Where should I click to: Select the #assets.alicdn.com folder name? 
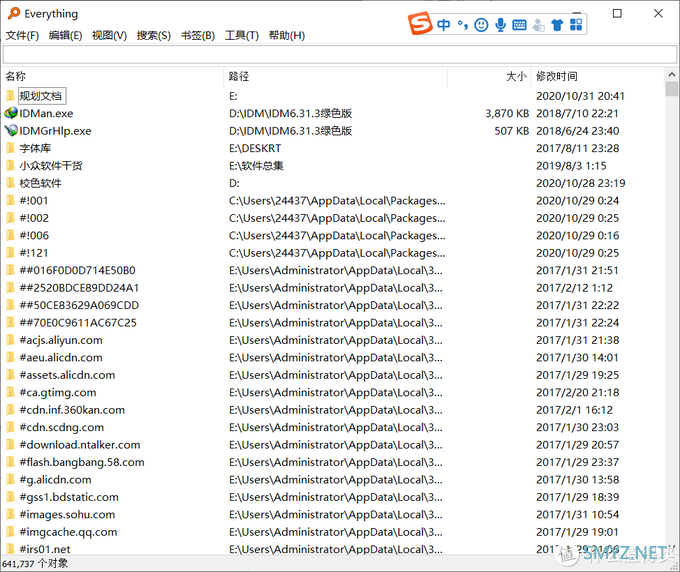[67, 375]
